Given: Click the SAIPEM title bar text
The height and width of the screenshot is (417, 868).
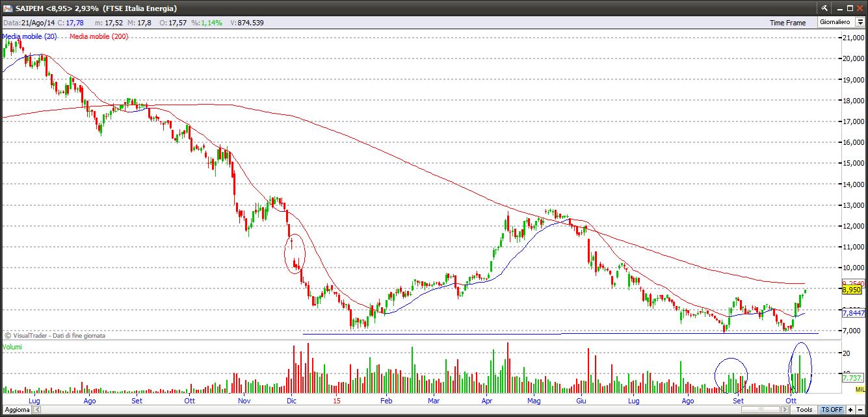Looking at the screenshot, I should pyautogui.click(x=96, y=8).
